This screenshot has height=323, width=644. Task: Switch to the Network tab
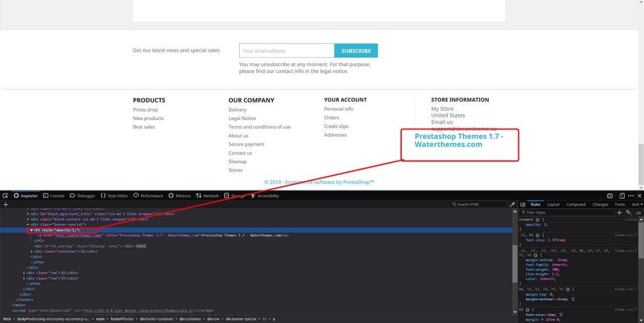click(208, 196)
